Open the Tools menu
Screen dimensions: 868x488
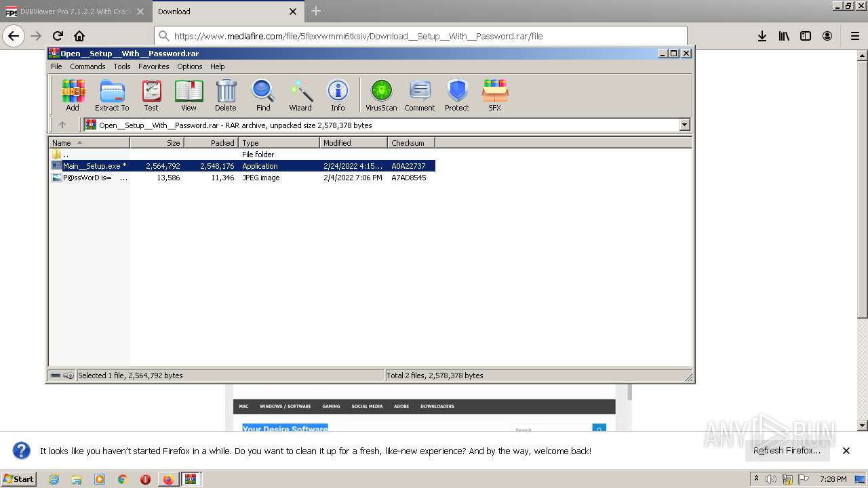122,66
